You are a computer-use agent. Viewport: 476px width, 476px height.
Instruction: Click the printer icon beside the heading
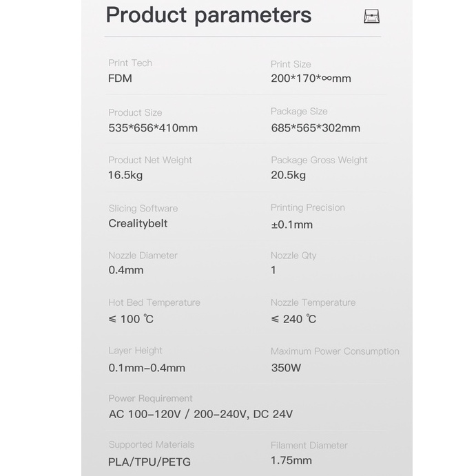[372, 17]
